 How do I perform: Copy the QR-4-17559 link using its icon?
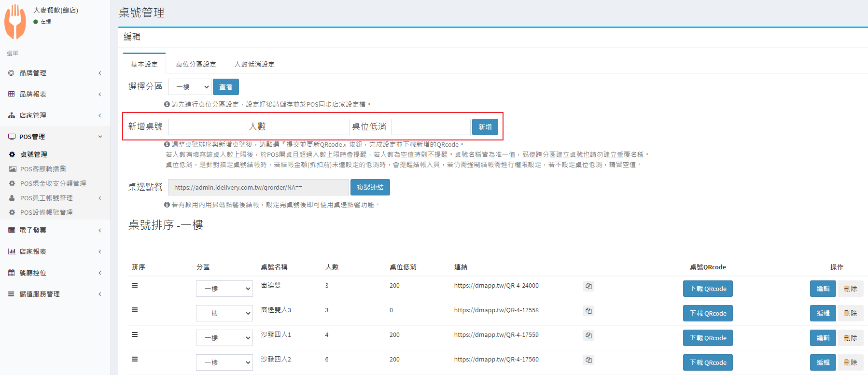[588, 335]
